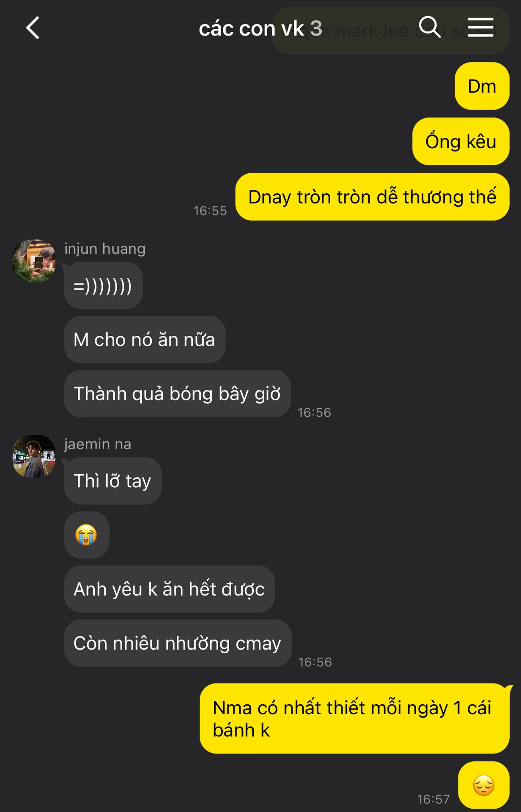Tap the pensive emoji message bubble
The width and height of the screenshot is (521, 812).
click(x=483, y=785)
